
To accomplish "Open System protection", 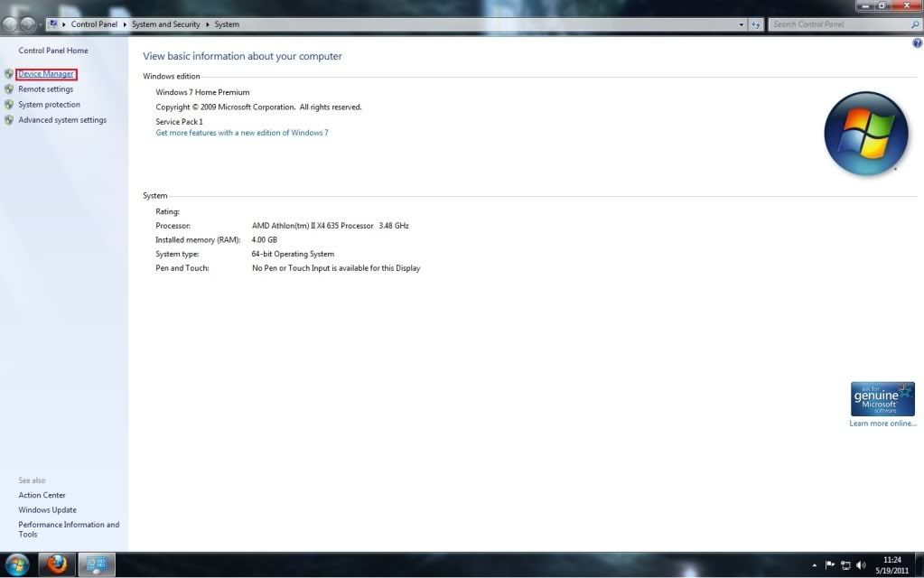I will click(x=49, y=105).
